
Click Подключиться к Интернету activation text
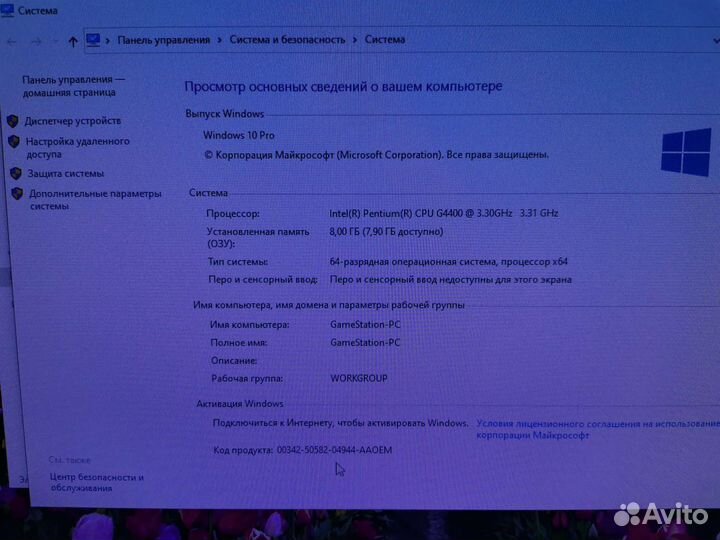pos(340,423)
